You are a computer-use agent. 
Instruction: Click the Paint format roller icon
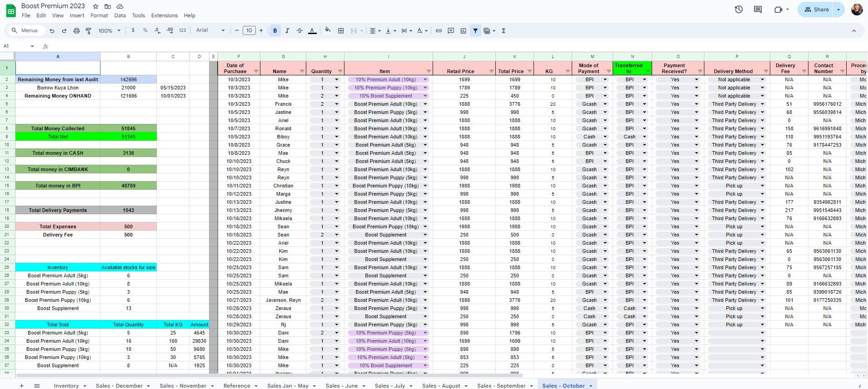(x=89, y=31)
